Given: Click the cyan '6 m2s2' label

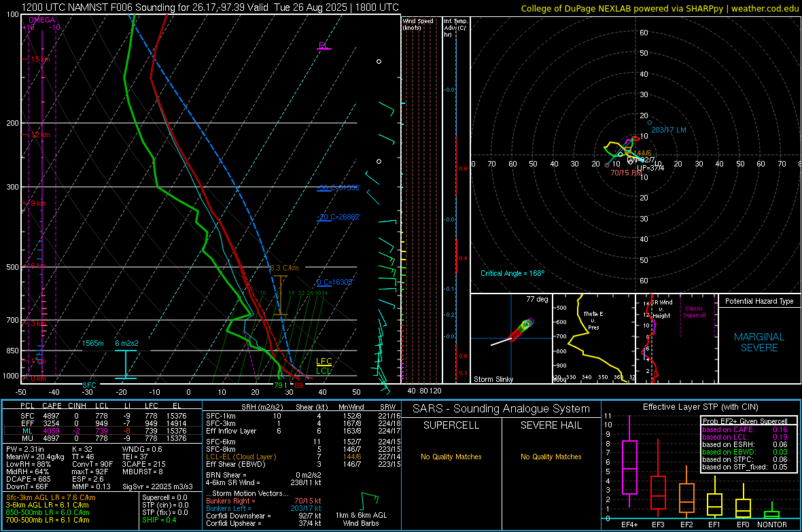Looking at the screenshot, I should coord(126,343).
